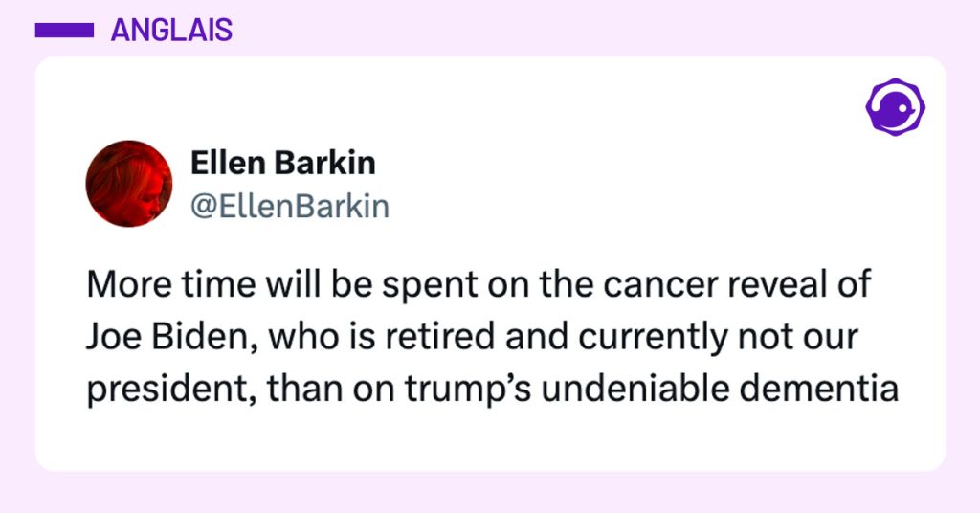The height and width of the screenshot is (513, 980).
Task: Click the Ellen Barkin display name
Action: (x=282, y=164)
